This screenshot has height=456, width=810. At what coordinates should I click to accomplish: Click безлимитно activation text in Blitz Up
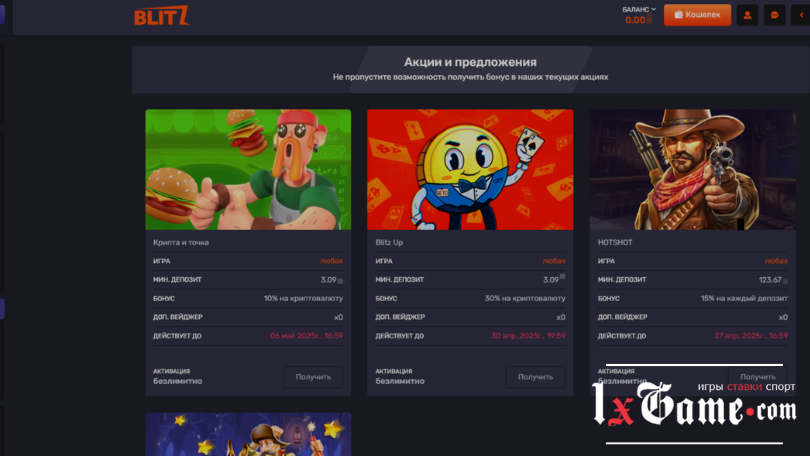click(x=400, y=381)
